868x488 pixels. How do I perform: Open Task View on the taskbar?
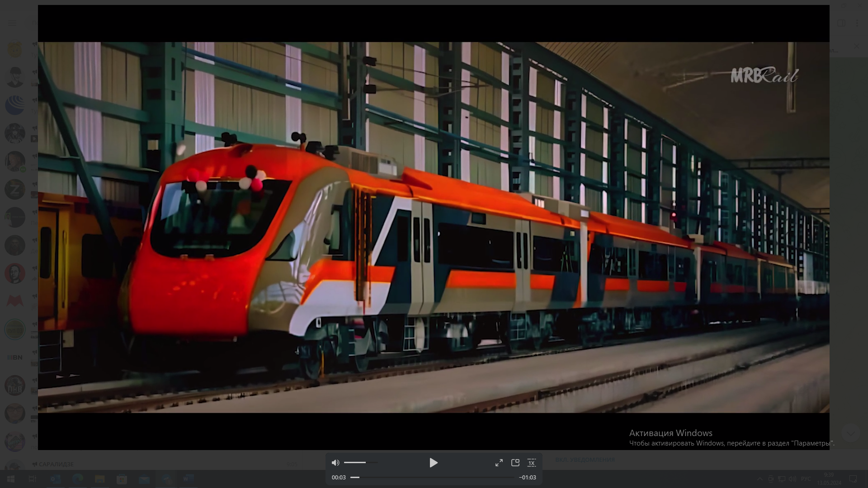click(33, 479)
